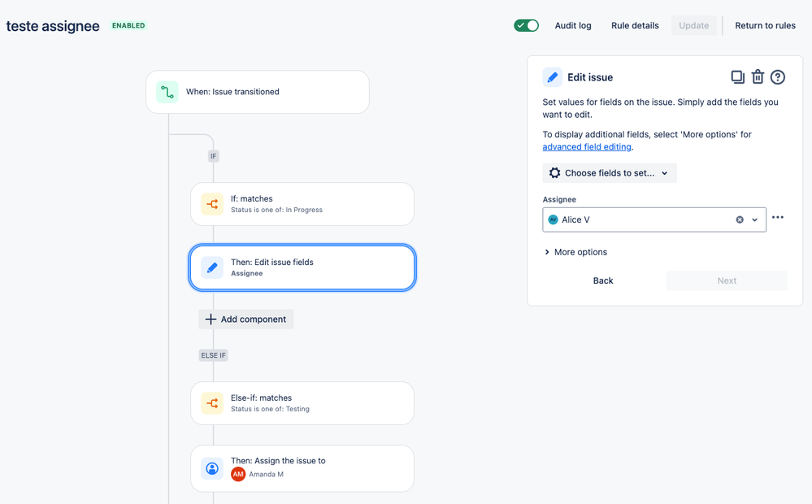The image size is (812, 504).
Task: Click the Alice V avatar in Assignee field
Action: coord(553,219)
